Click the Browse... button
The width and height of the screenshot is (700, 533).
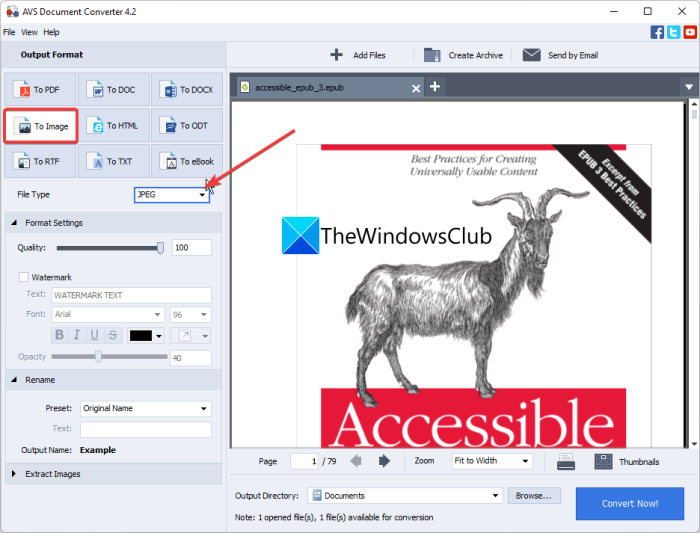click(x=534, y=496)
